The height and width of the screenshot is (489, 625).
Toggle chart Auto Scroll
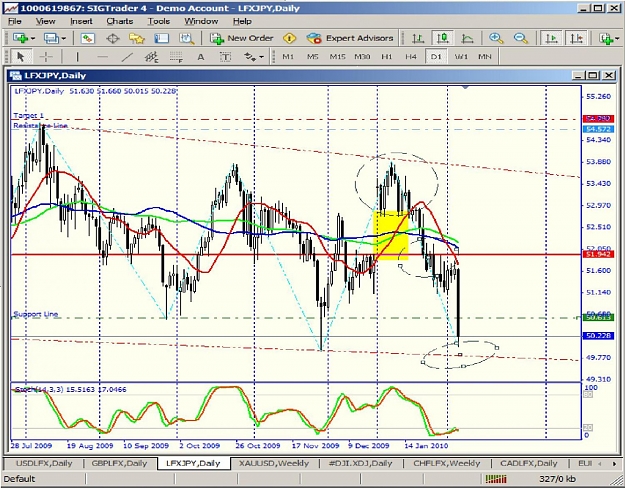coord(552,38)
